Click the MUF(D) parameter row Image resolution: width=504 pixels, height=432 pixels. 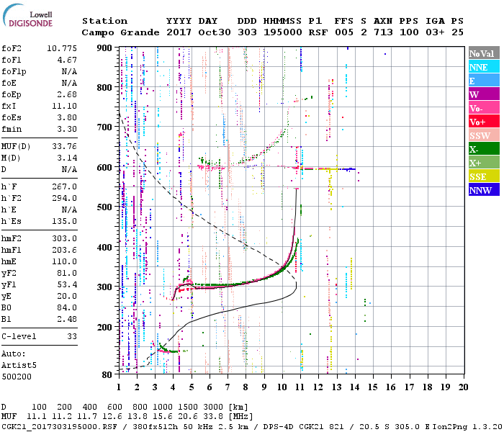[40, 146]
